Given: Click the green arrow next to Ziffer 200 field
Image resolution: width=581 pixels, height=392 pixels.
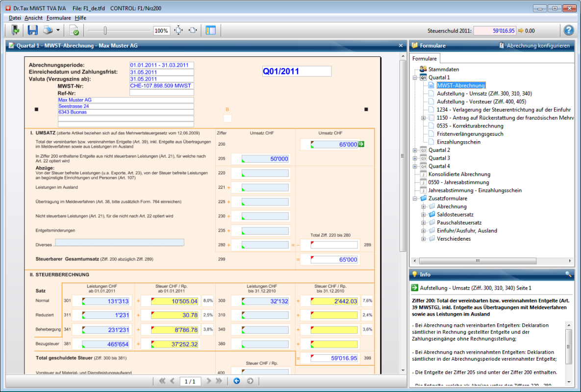Looking at the screenshot, I should point(361,145).
